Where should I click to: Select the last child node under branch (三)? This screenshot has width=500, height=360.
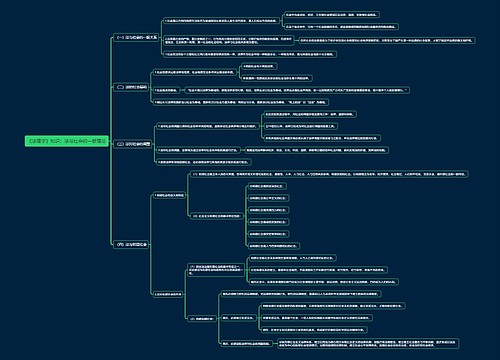point(204,162)
